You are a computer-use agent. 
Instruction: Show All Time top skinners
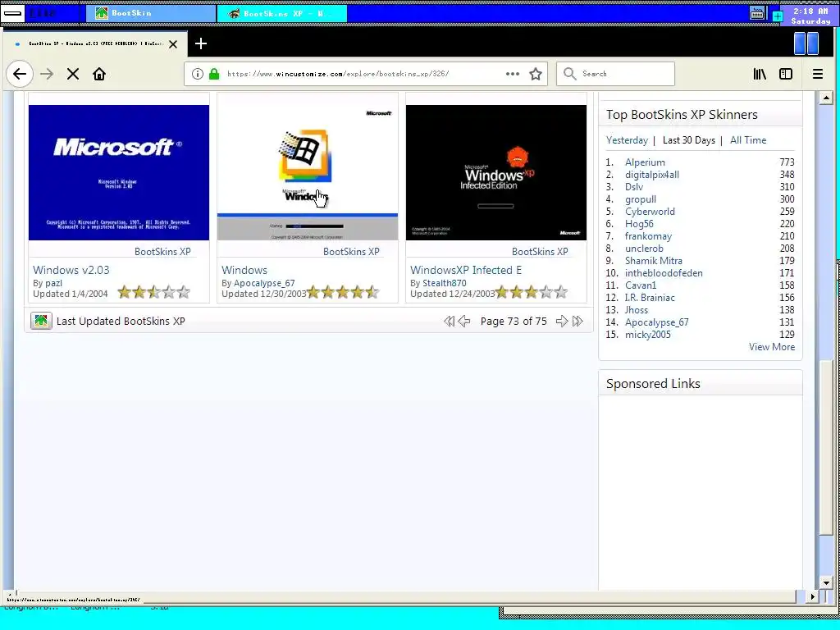click(x=748, y=139)
